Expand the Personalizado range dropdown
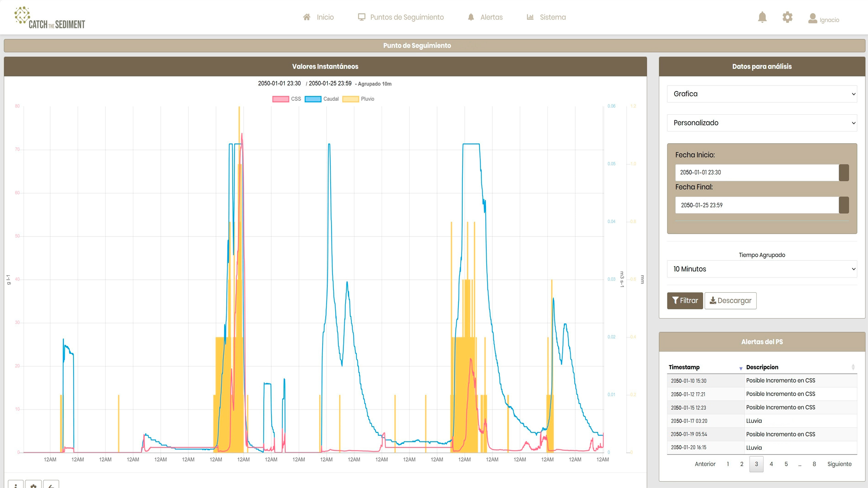Screen dimensions: 868x488 tap(762, 123)
